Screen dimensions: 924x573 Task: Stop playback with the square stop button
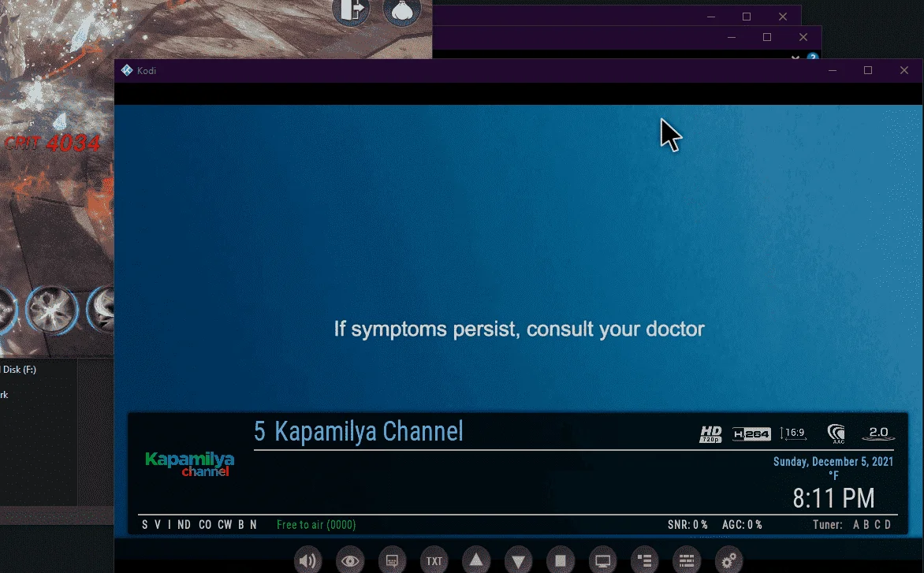coord(561,560)
